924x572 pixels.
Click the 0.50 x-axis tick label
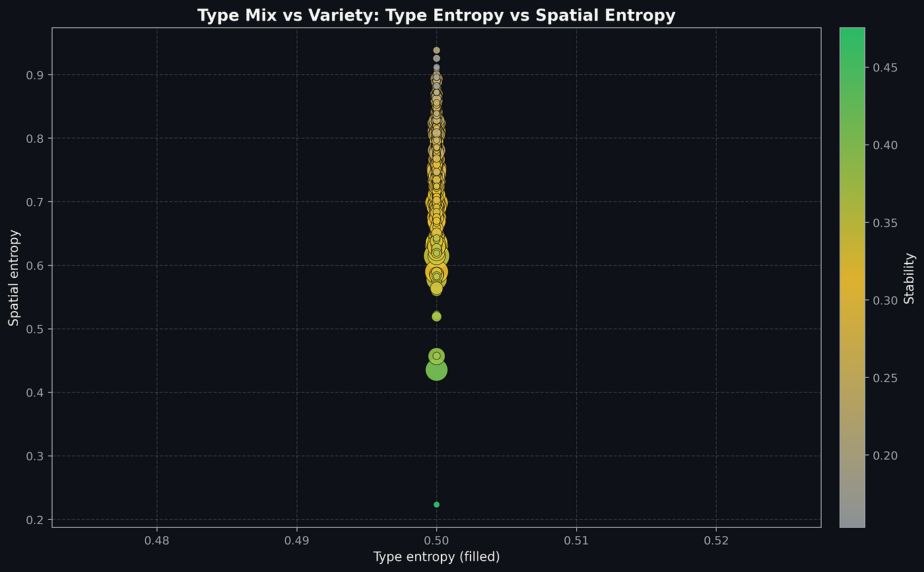pyautogui.click(x=436, y=540)
